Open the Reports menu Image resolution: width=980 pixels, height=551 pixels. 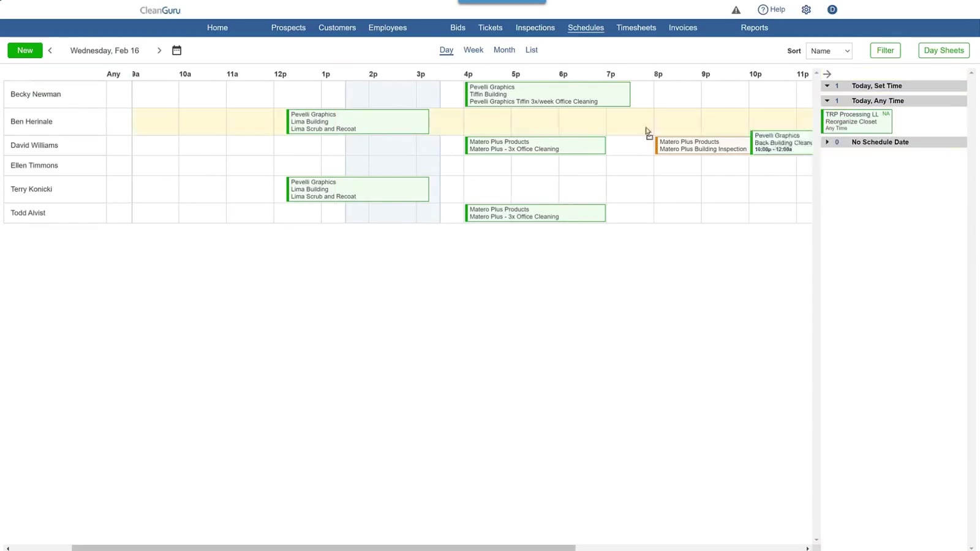755,28
